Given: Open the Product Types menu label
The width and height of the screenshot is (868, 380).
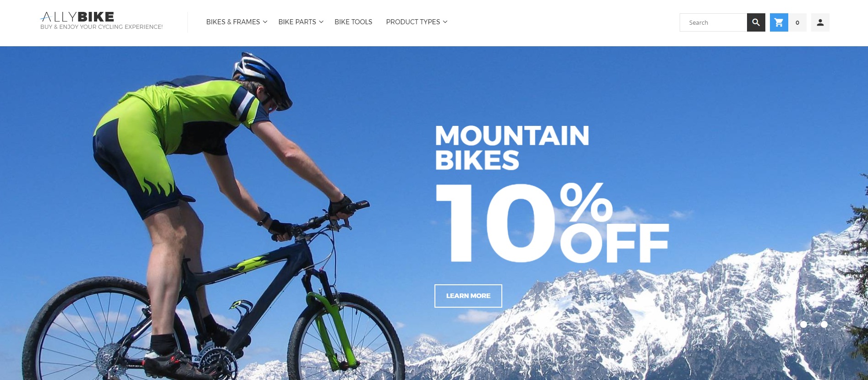Looking at the screenshot, I should point(413,22).
